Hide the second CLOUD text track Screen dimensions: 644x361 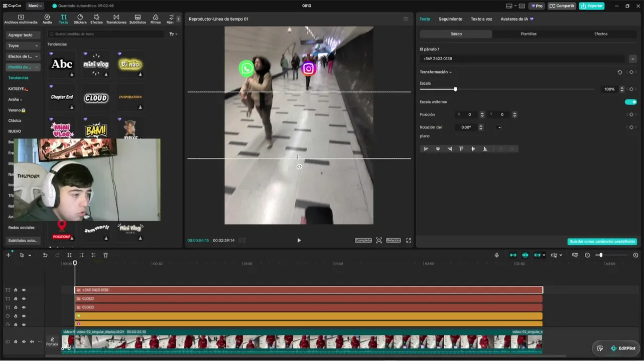24,307
